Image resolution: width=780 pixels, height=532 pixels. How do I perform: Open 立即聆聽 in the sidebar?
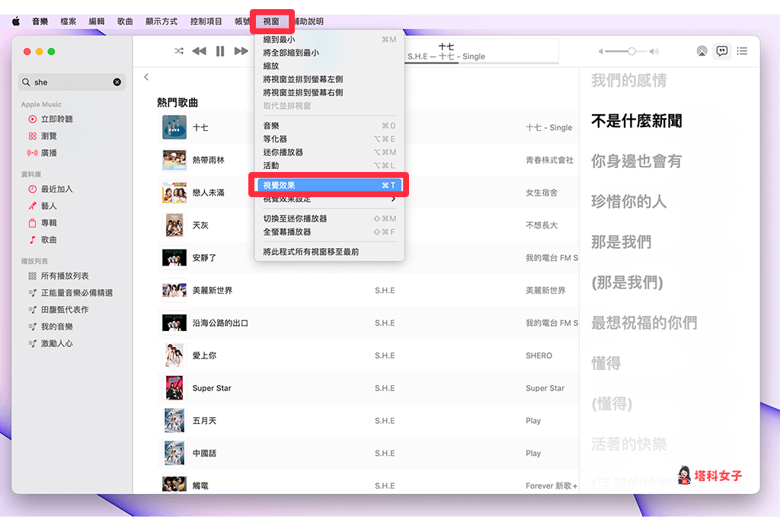[x=56, y=119]
